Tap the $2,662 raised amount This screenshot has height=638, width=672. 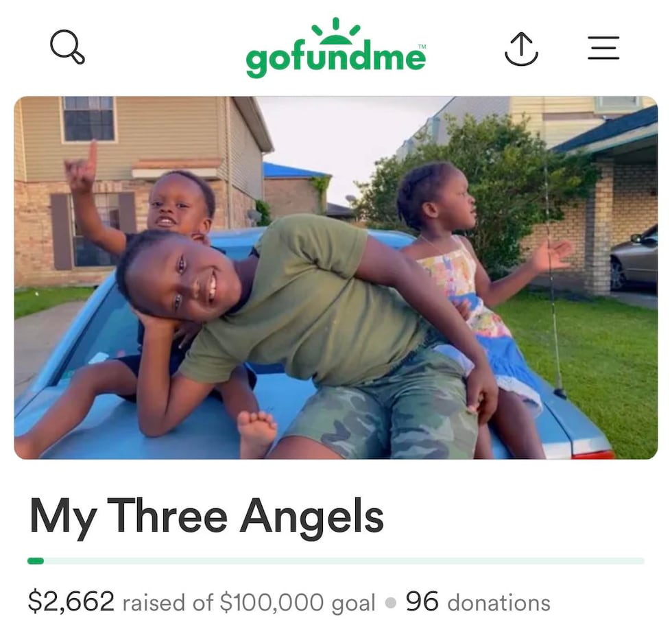coord(71,601)
